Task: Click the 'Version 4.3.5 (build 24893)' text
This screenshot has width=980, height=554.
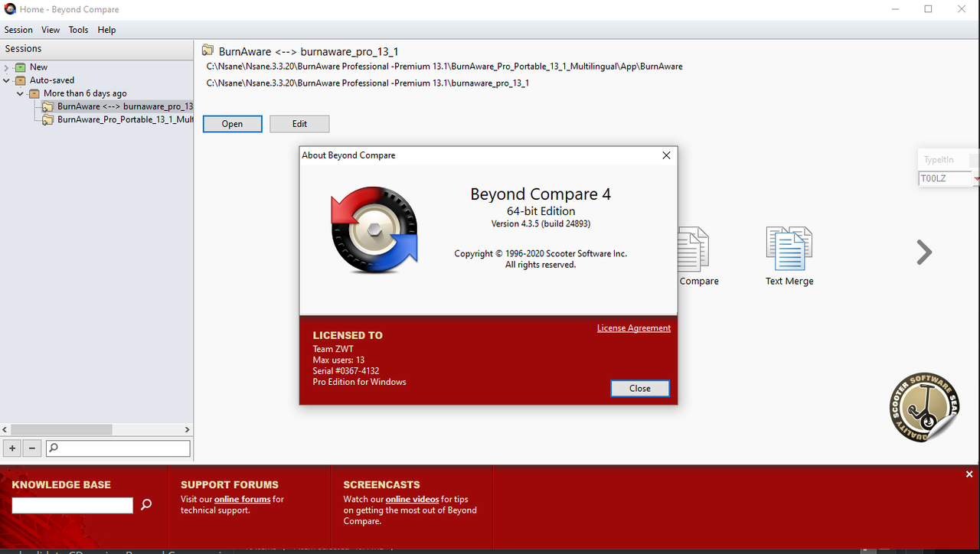Action: (541, 224)
